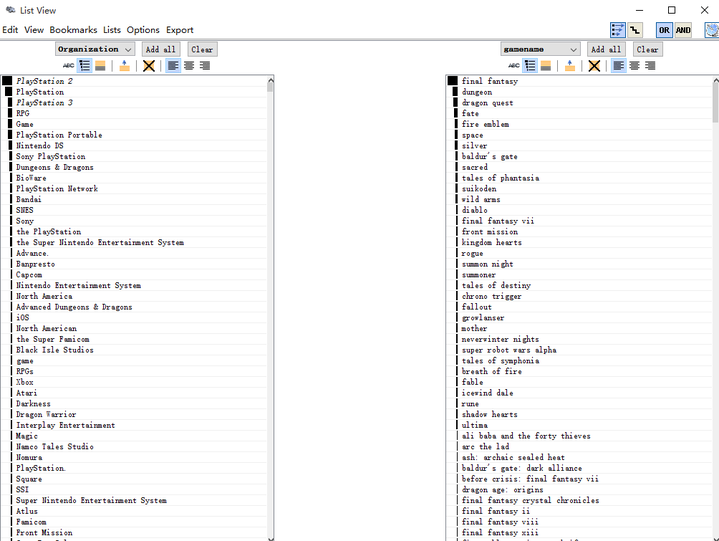Select 'SNES' in Organization list
This screenshot has height=541, width=719.
tap(134, 210)
